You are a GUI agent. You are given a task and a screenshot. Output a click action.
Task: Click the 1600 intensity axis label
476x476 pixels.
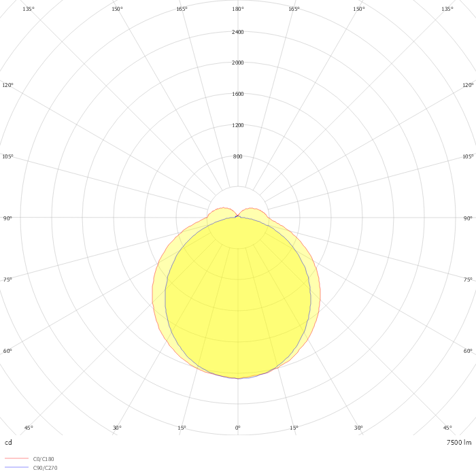(x=238, y=94)
